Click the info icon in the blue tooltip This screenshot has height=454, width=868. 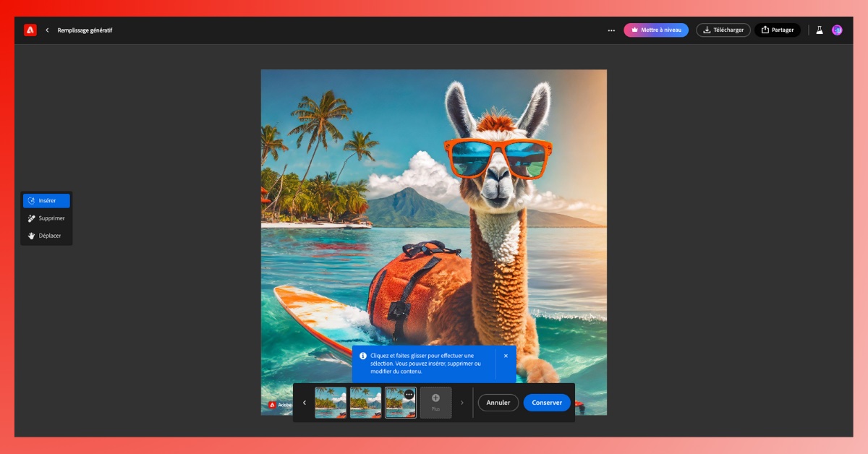(363, 356)
